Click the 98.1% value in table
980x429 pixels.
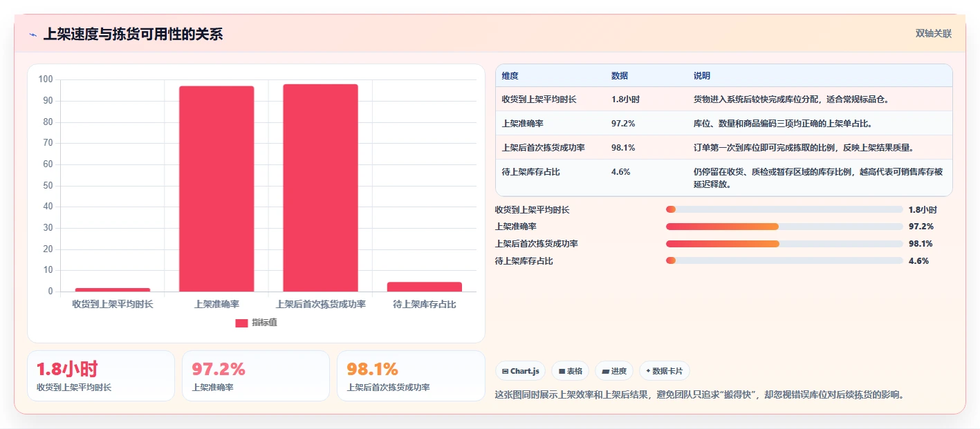coord(623,148)
